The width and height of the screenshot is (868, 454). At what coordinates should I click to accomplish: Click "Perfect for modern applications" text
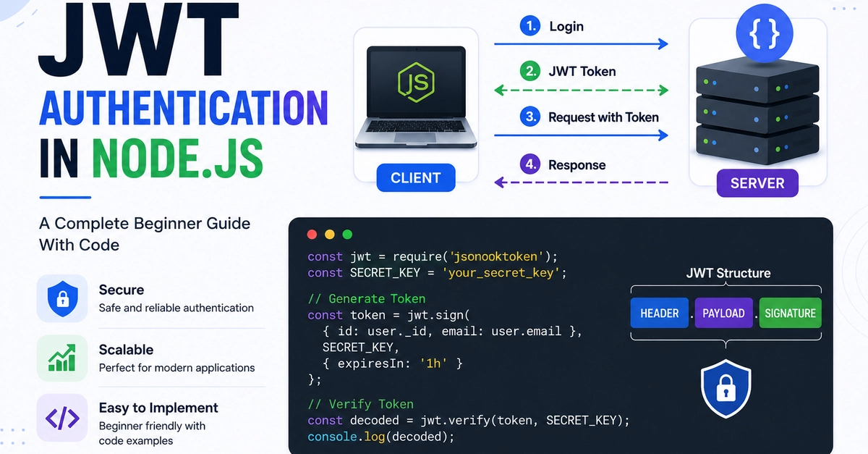tap(177, 368)
